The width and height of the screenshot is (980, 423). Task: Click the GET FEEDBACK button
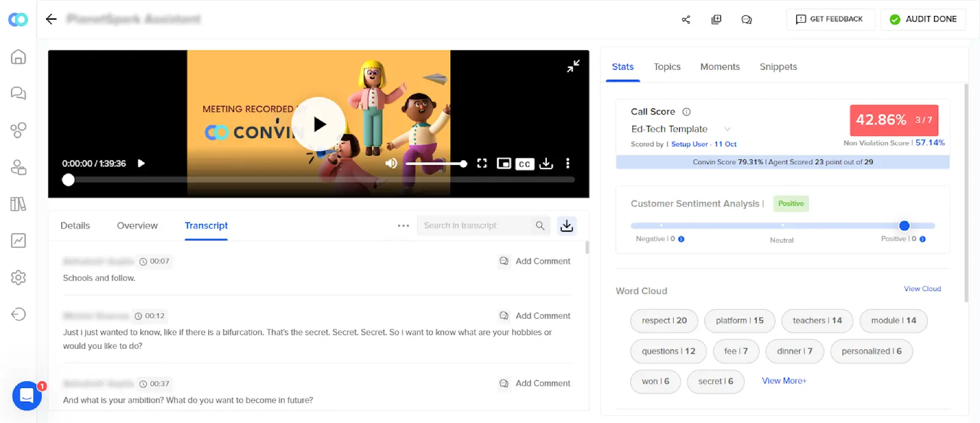830,19
